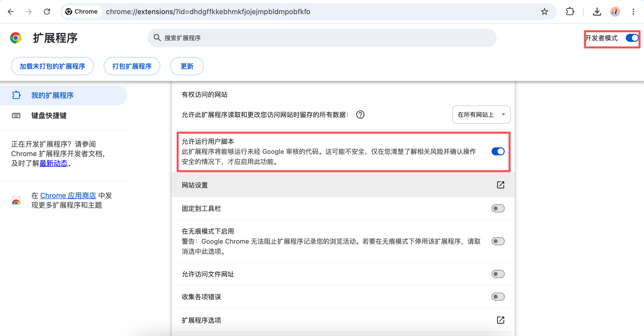644x336 pixels.
Task: Click the 有权访问的网站 heading text
Action: click(205, 95)
